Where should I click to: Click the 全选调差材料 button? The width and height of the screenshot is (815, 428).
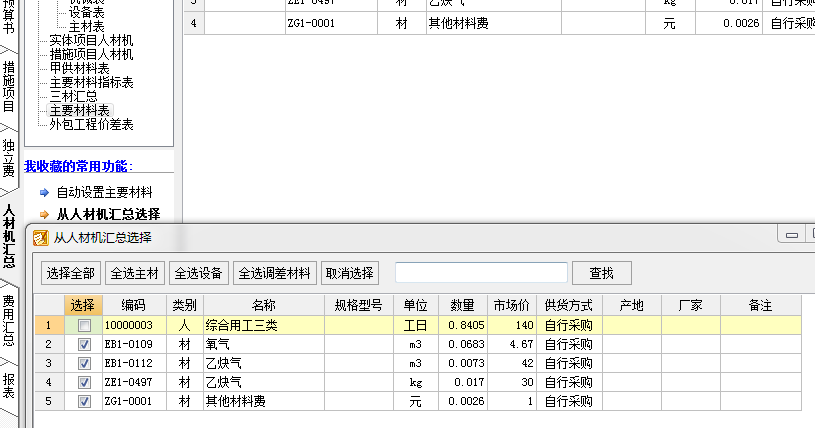[274, 273]
